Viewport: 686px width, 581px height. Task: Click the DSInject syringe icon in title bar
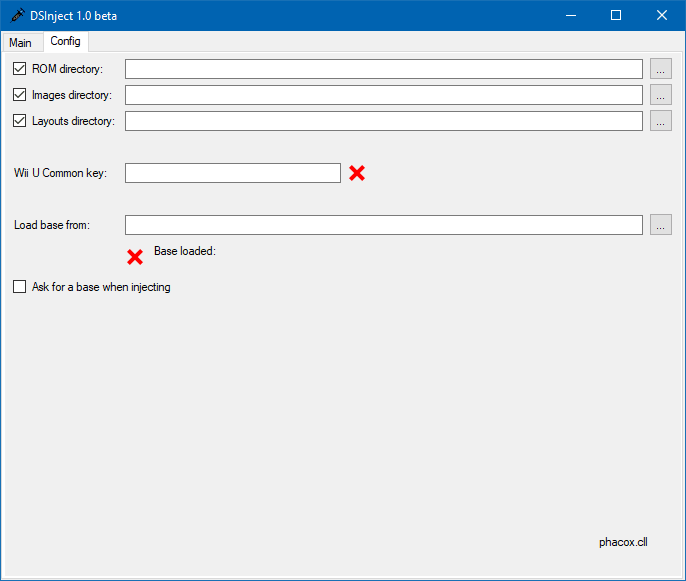tap(17, 16)
